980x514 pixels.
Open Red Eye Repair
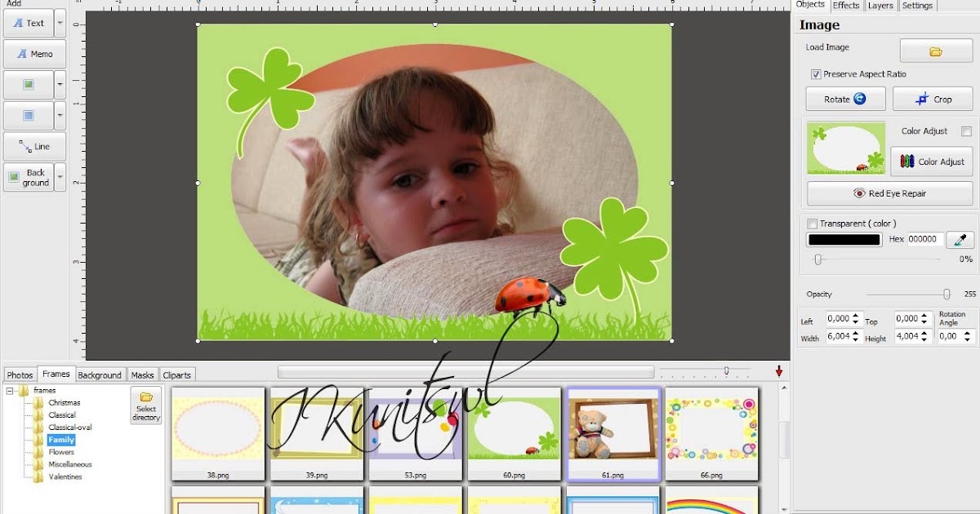(x=887, y=193)
